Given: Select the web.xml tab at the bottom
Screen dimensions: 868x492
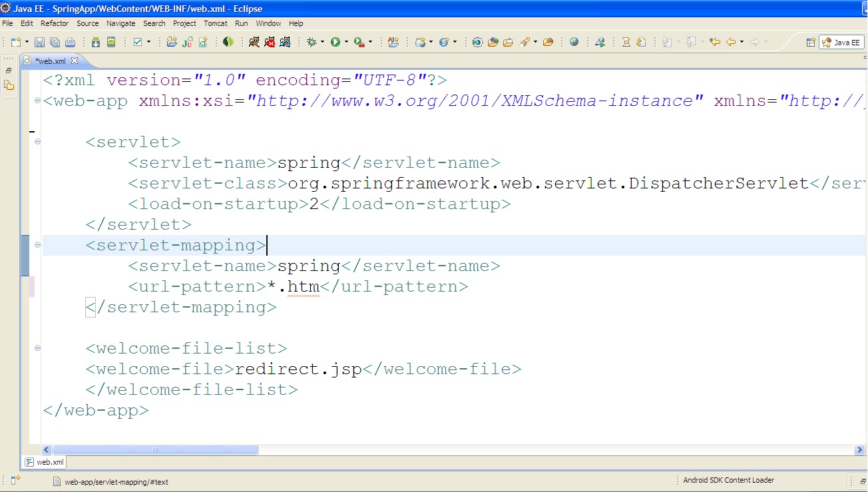Looking at the screenshot, I should coord(44,461).
